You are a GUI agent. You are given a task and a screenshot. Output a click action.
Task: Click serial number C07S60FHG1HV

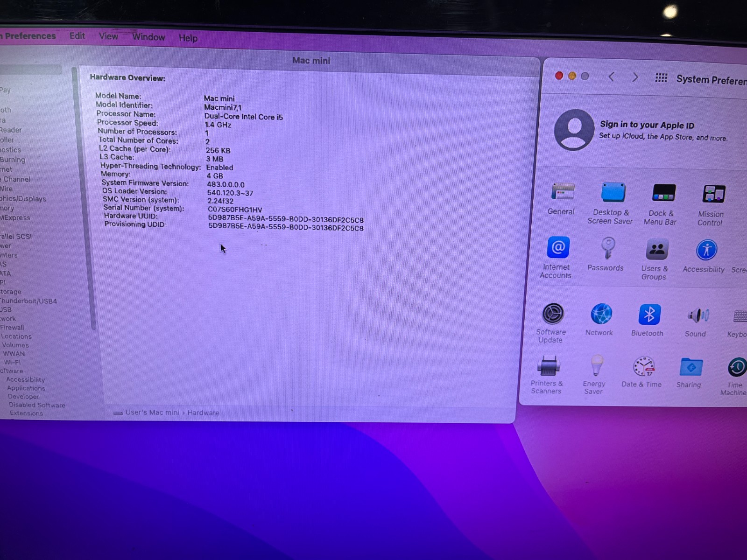coord(235,210)
